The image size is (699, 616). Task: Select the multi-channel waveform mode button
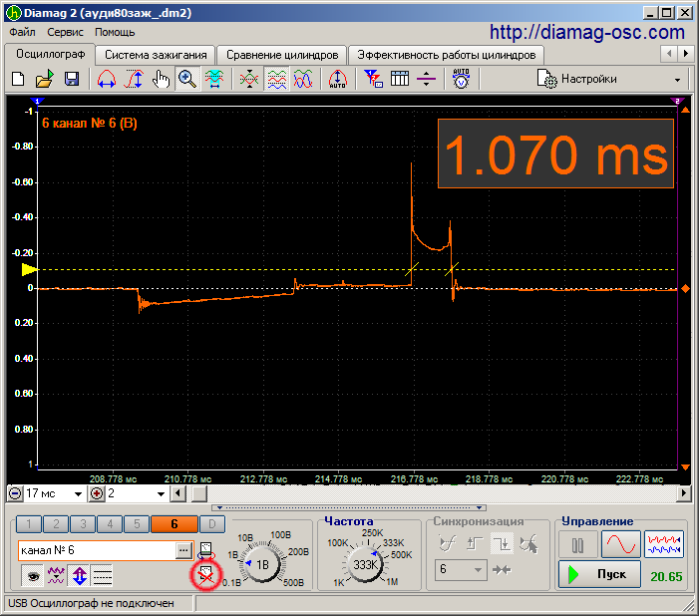[x=664, y=544]
